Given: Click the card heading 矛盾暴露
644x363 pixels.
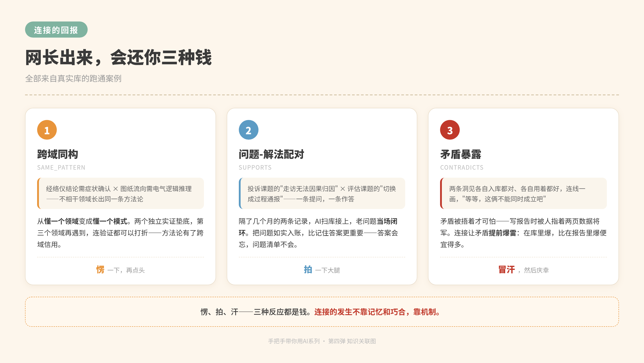Looking at the screenshot, I should 461,154.
